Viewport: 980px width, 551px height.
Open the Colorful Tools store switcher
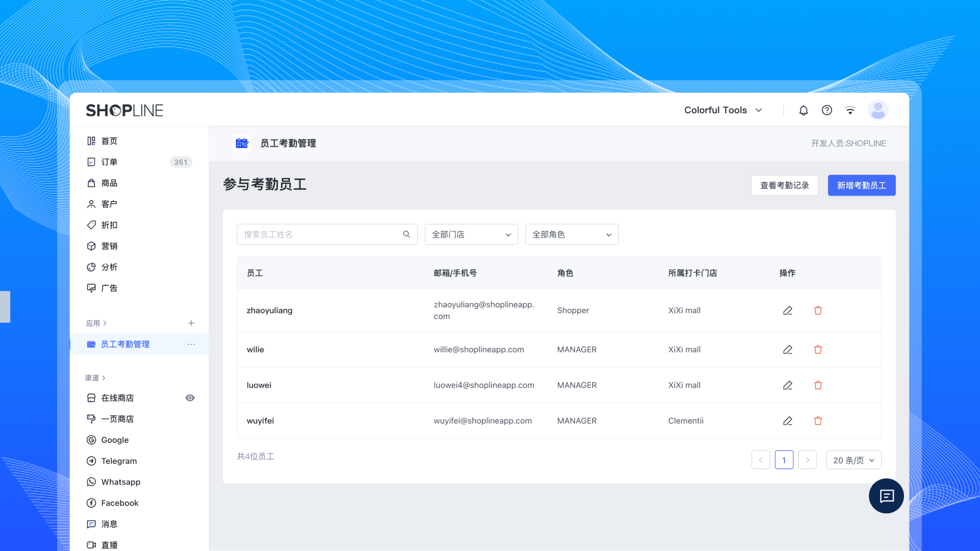tap(723, 110)
